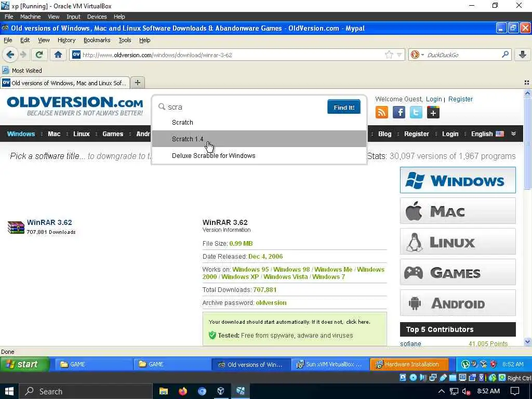Choose the Scratch 1.4 suggestion

259,139
